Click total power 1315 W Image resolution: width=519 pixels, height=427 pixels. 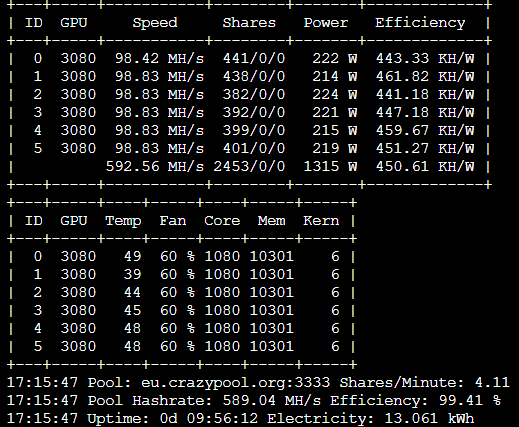(330, 167)
